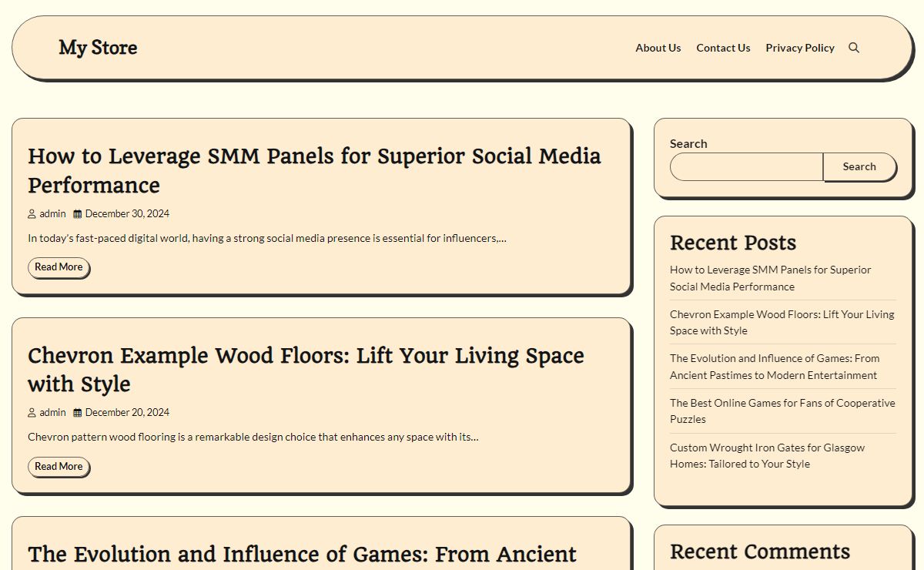Open the Privacy Policy menu item
This screenshot has width=924, height=570.
tap(800, 48)
